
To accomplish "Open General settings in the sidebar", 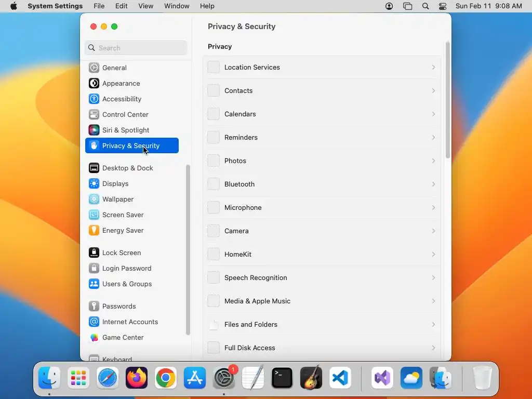I will [x=131, y=68].
